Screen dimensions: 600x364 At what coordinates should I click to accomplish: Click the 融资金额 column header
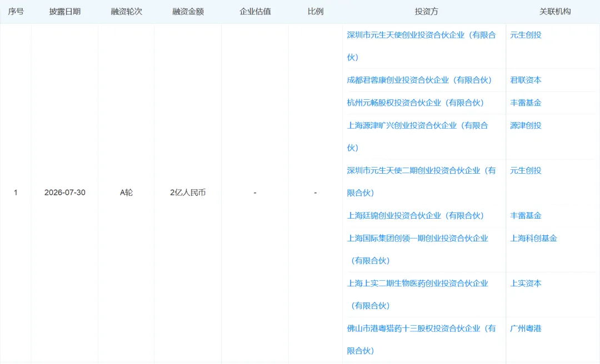(188, 12)
